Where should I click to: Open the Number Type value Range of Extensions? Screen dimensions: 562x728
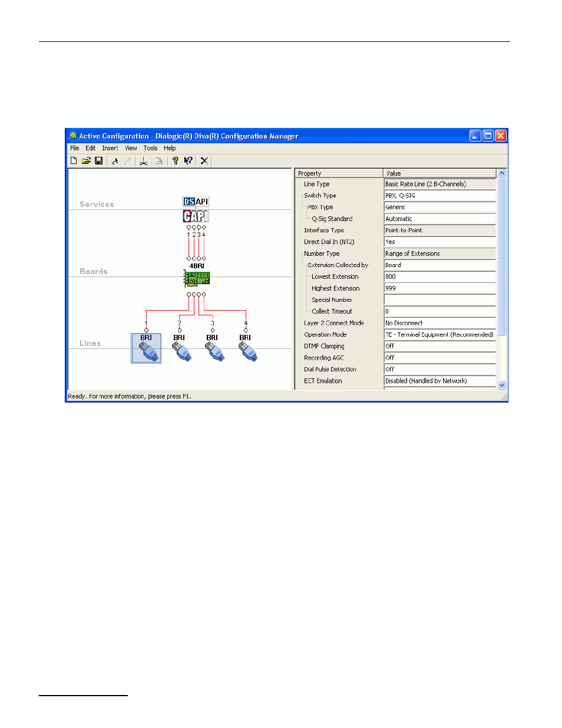(439, 253)
